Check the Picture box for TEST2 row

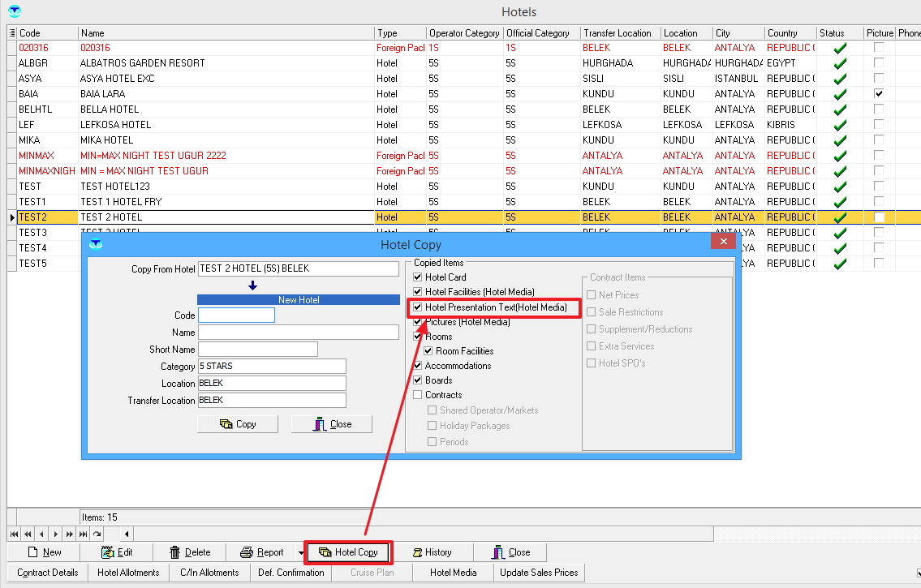coord(879,217)
